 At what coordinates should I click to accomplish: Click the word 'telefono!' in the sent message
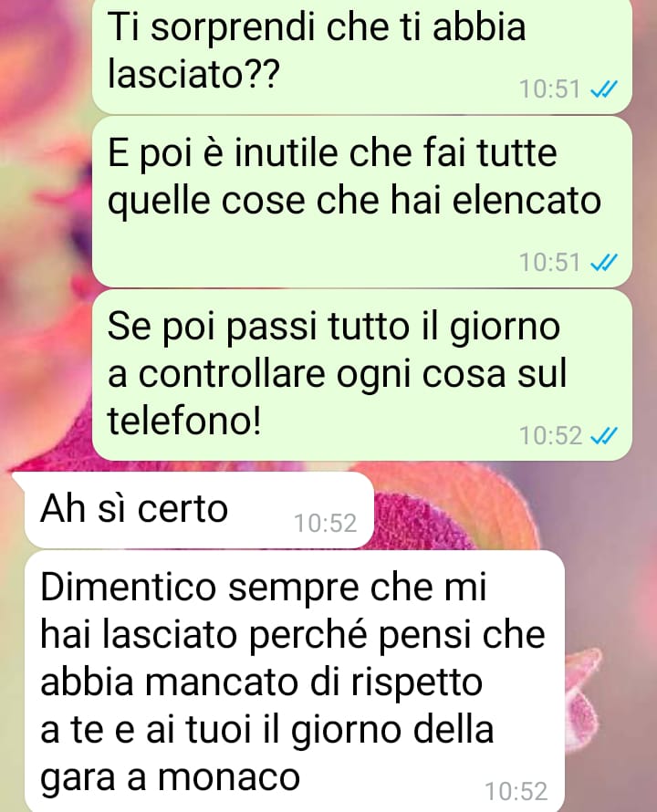point(184,420)
